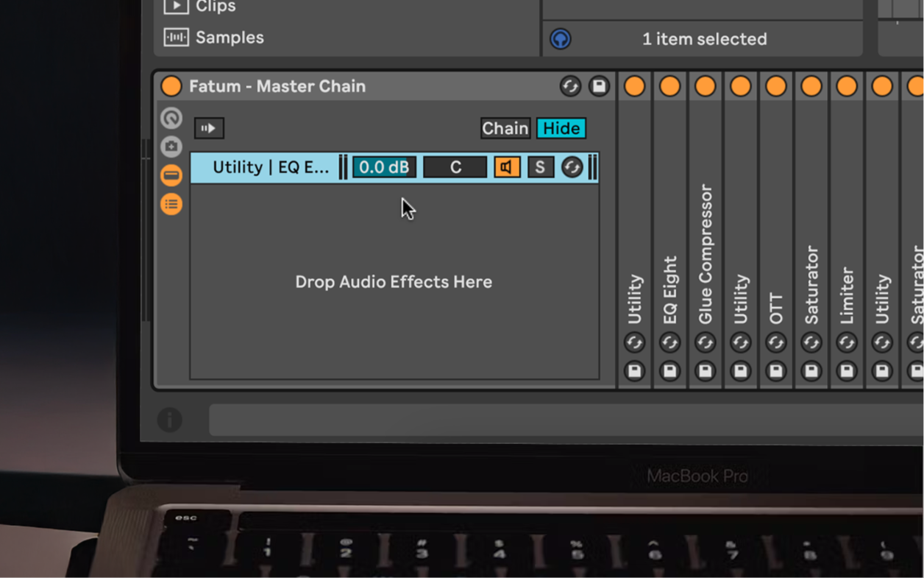The image size is (924, 578).
Task: Toggle the Fatum - Master Chain rack activator
Action: 171,86
